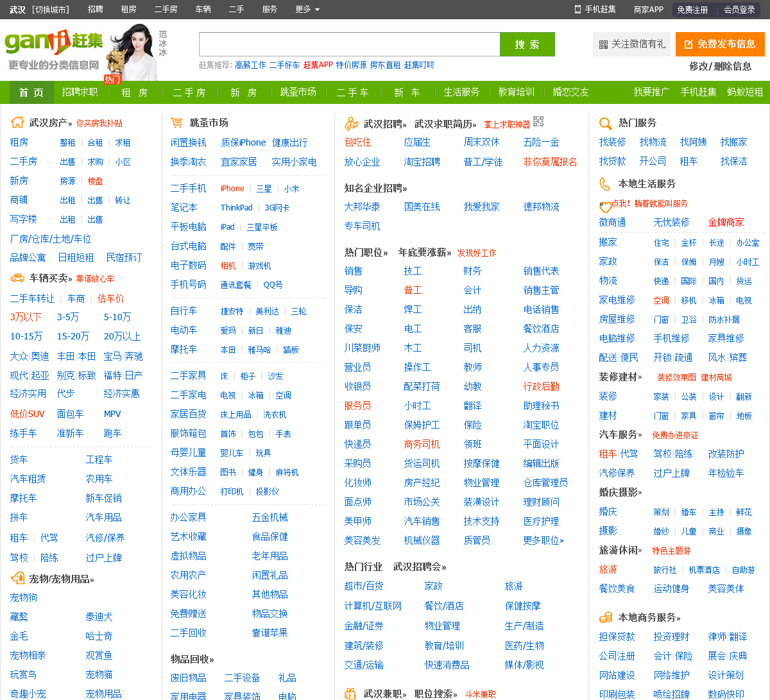
Task: Click the icon beside 武汉兼职
Action: [x=350, y=694]
